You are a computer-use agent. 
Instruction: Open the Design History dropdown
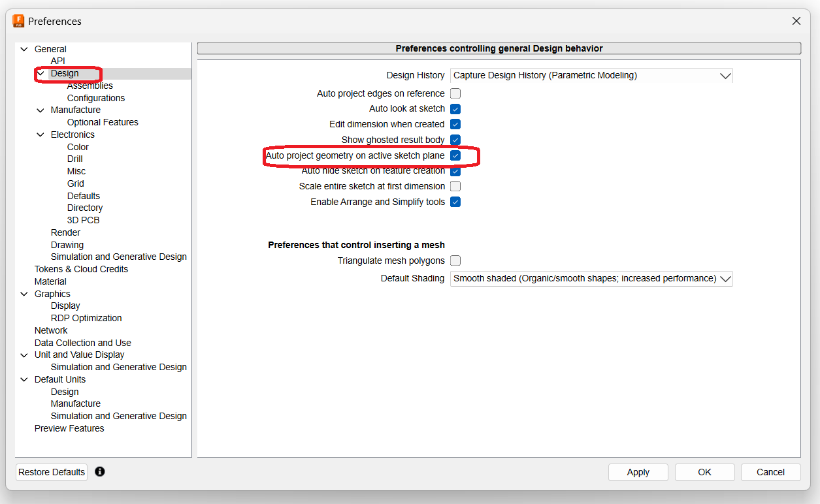tap(725, 75)
